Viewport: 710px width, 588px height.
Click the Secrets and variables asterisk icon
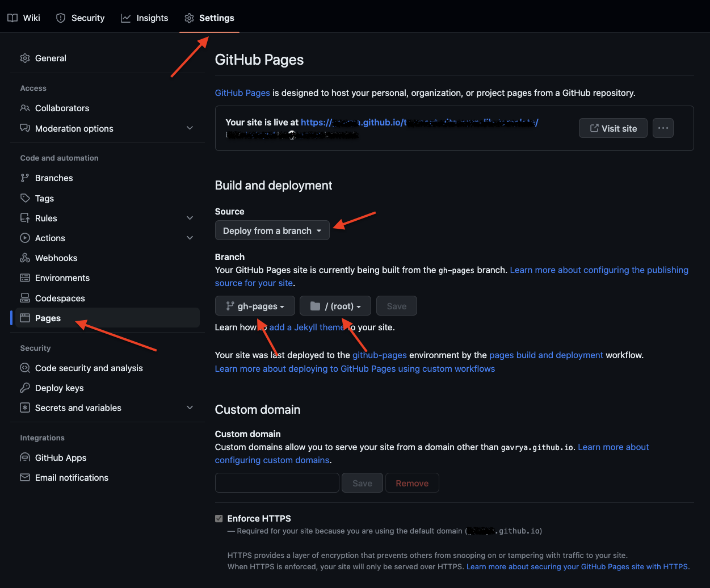tap(25, 408)
